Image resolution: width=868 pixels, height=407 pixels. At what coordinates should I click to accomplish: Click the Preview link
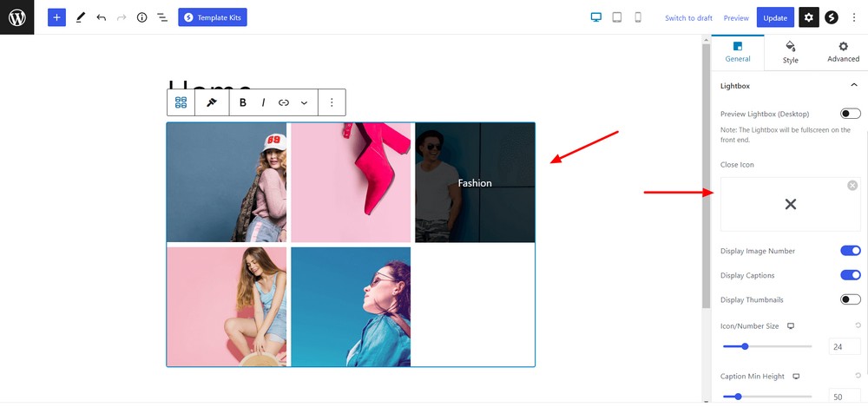(736, 17)
